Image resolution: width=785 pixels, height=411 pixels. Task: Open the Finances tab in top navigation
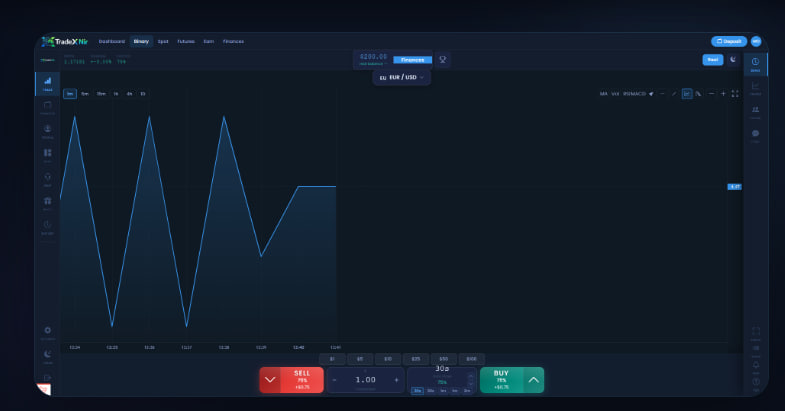coord(233,42)
